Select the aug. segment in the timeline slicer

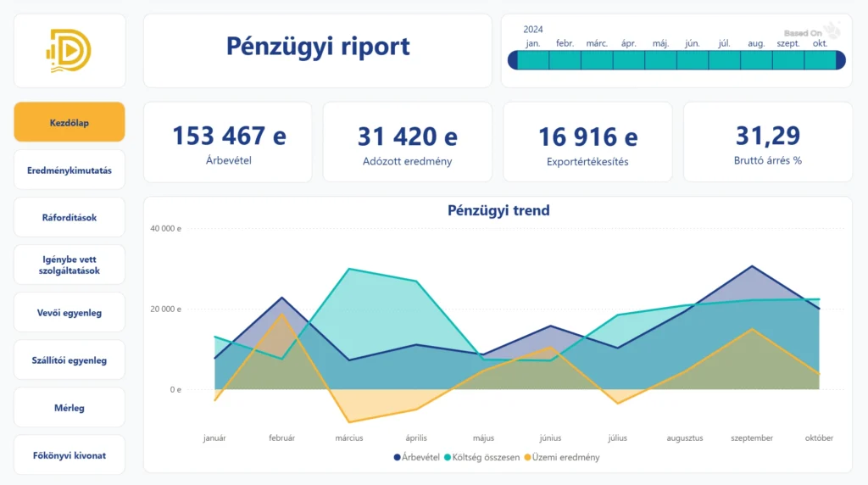tap(756, 60)
